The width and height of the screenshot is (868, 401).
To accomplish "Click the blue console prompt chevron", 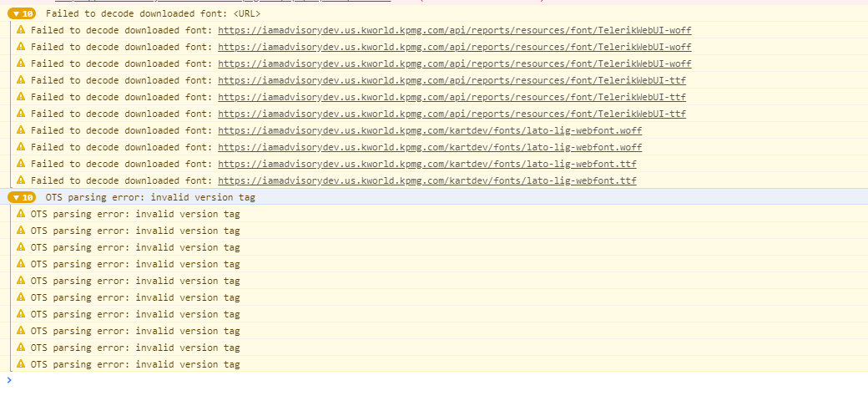I will point(9,380).
